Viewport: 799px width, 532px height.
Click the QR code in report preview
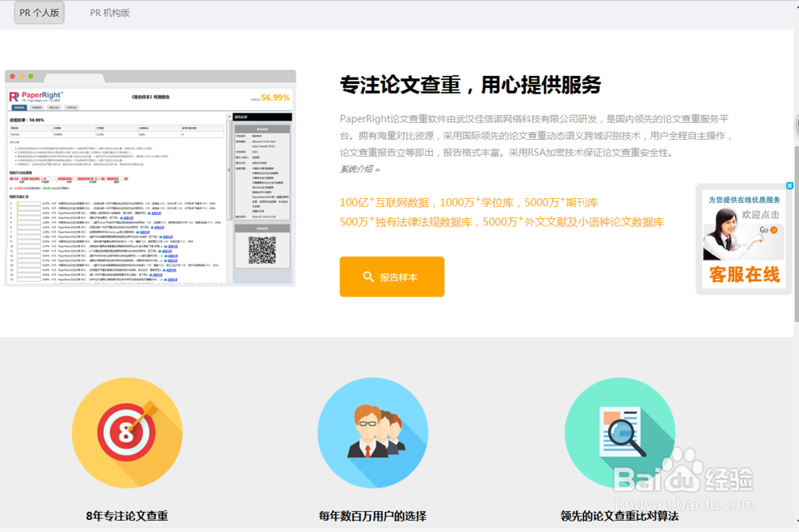pyautogui.click(x=262, y=250)
